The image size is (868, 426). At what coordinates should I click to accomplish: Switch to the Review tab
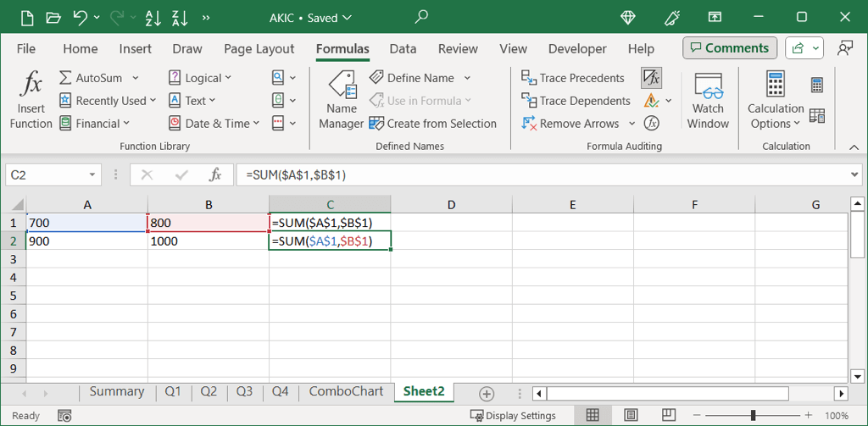458,48
